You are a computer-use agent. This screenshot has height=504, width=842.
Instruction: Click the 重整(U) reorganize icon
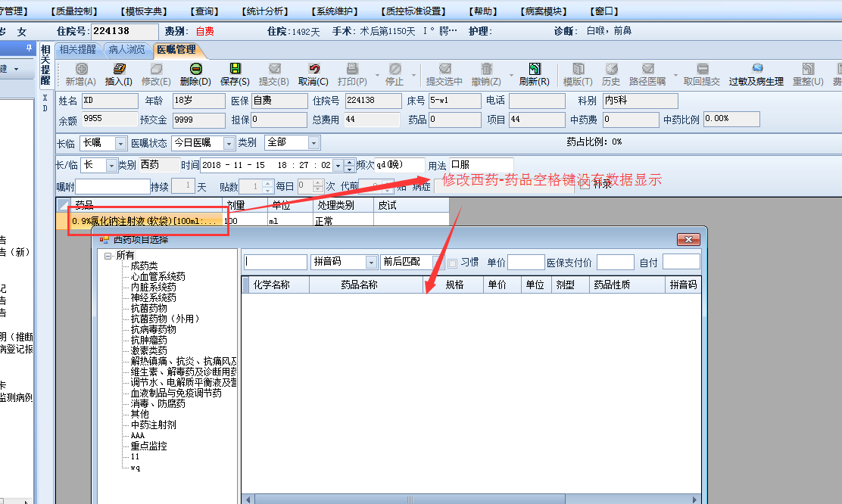808,69
